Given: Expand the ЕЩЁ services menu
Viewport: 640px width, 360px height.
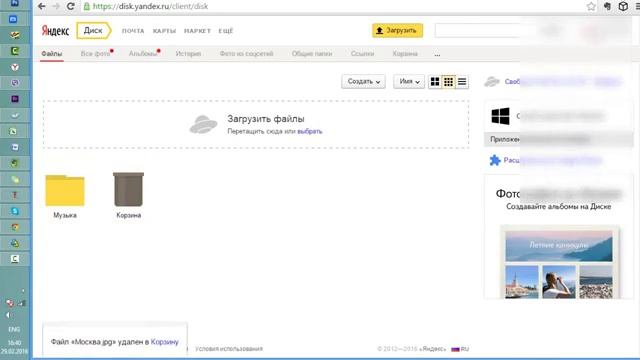Looking at the screenshot, I should point(226,31).
